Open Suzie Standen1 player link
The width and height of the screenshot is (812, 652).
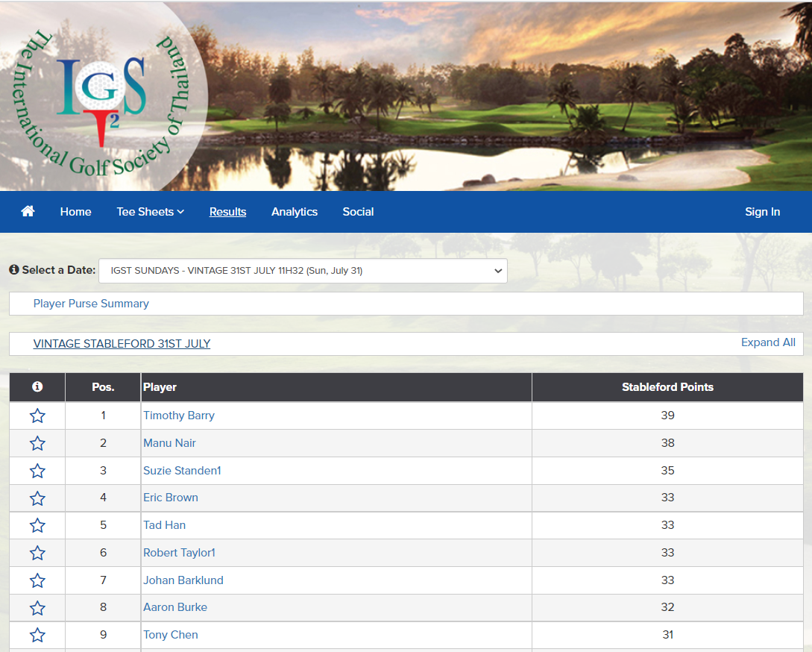(182, 470)
